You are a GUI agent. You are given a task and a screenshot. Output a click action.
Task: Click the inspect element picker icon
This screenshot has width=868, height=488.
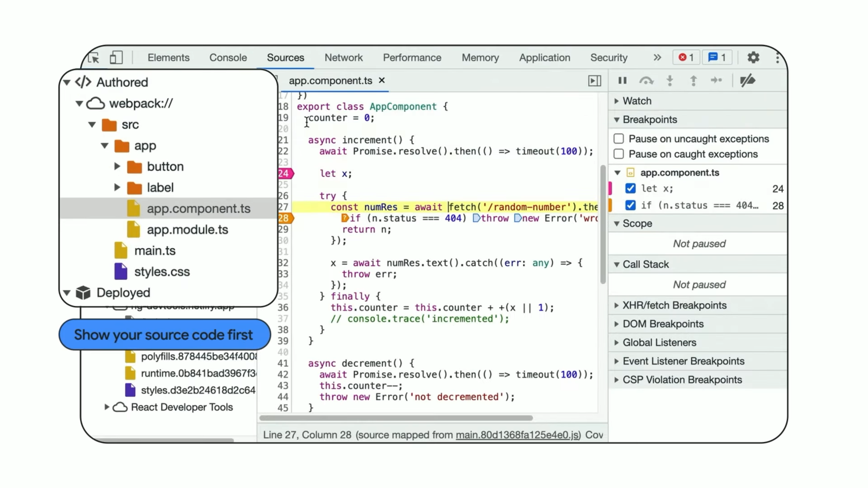click(x=94, y=58)
